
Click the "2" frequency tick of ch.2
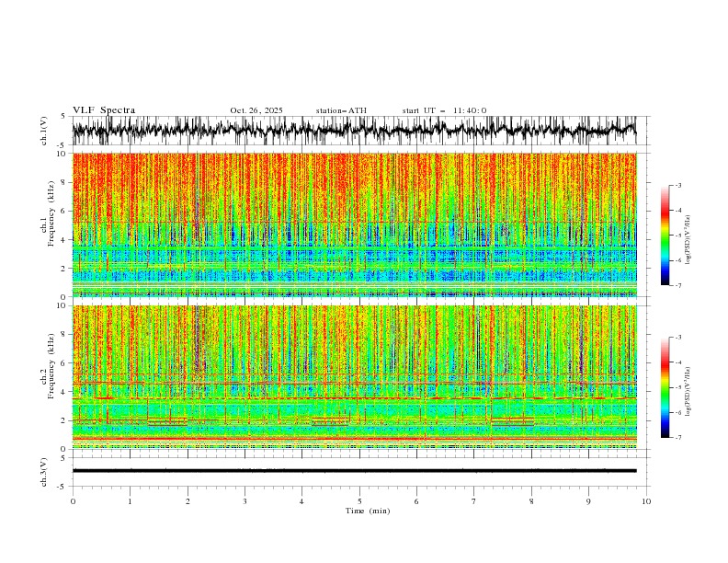point(65,420)
